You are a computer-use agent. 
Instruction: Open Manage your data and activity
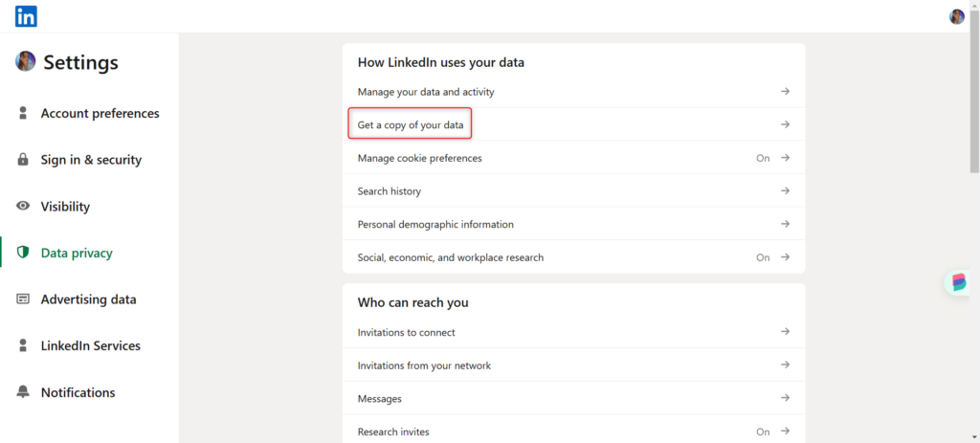click(574, 92)
